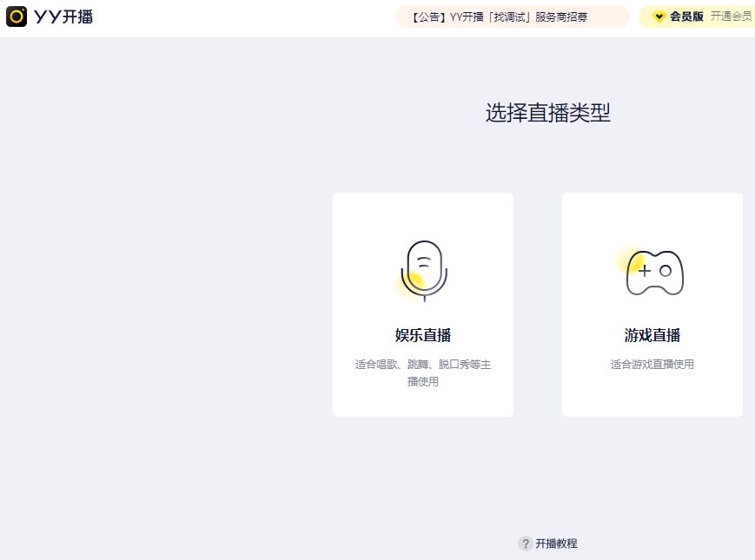This screenshot has height=560, width=755.
Task: Click the YY开播 title text in header
Action: pos(63,16)
